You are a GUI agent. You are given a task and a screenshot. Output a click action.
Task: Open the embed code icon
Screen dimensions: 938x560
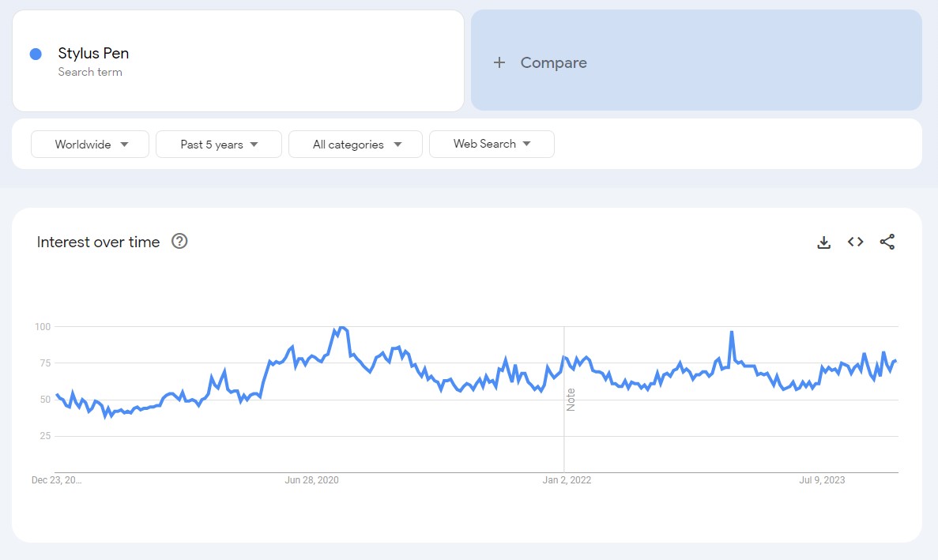pyautogui.click(x=855, y=242)
